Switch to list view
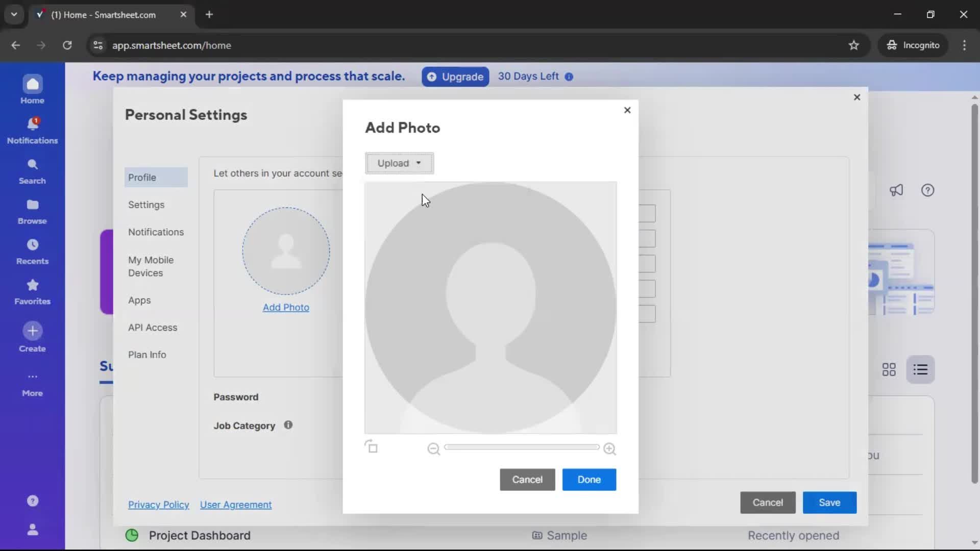This screenshot has width=980, height=551. click(921, 369)
